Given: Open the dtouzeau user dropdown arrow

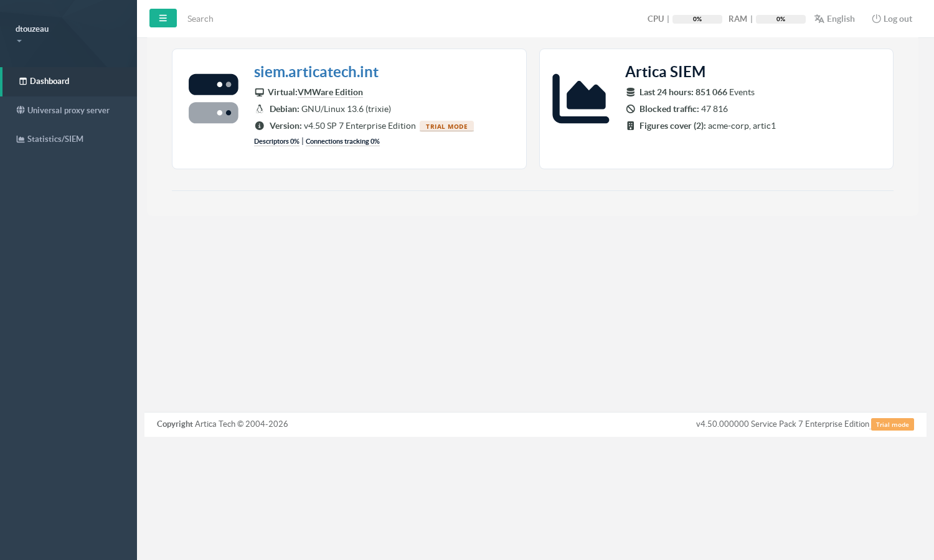Looking at the screenshot, I should (19, 41).
